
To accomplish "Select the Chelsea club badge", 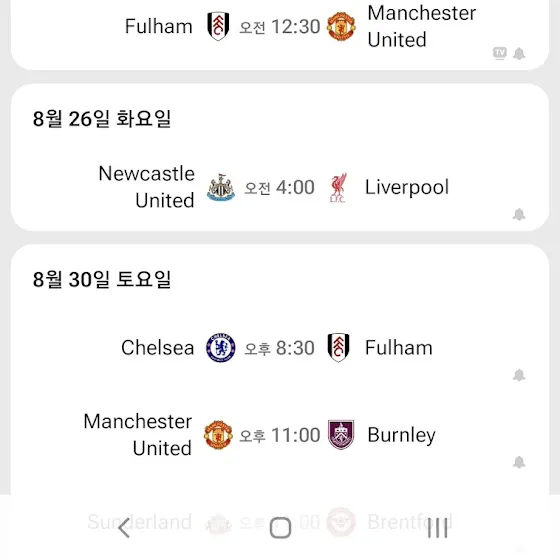I will (x=221, y=348).
